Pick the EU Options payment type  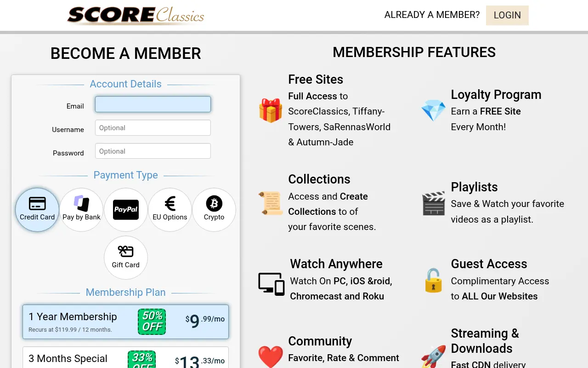coord(170,210)
